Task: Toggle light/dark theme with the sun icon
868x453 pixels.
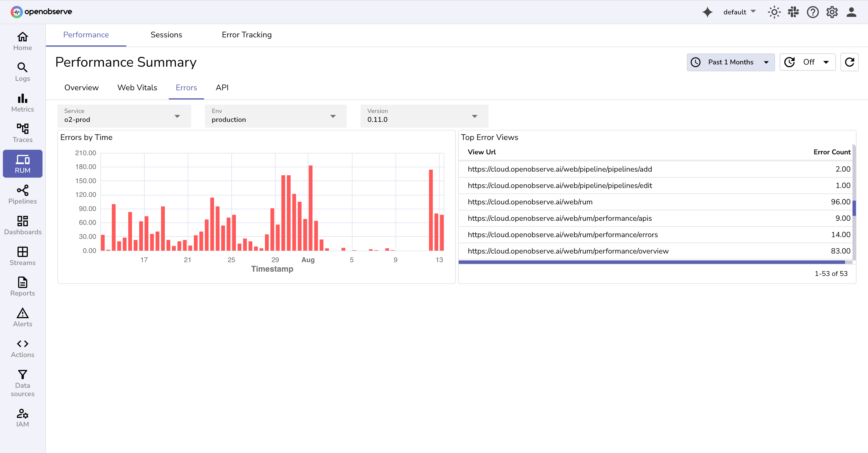Action: pos(774,12)
